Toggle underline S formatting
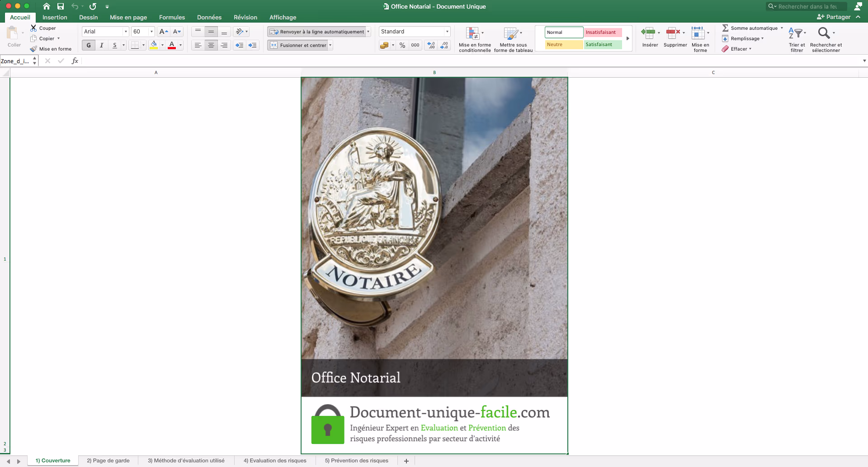 (x=115, y=45)
